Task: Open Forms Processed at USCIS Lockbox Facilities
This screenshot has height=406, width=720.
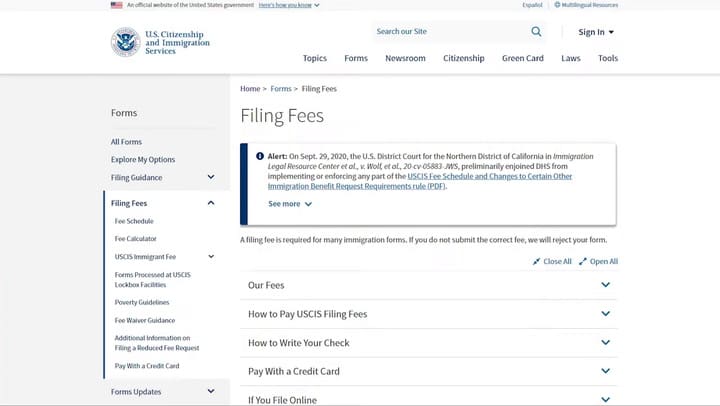Action: pyautogui.click(x=152, y=280)
